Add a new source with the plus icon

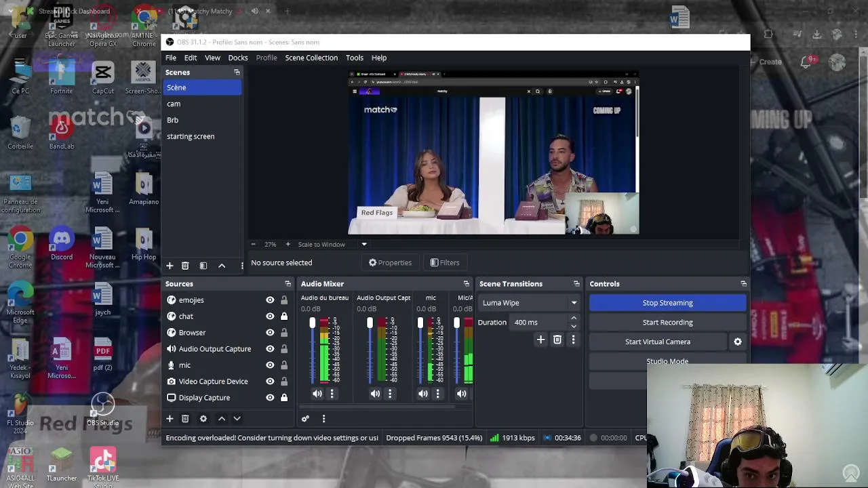(x=170, y=419)
